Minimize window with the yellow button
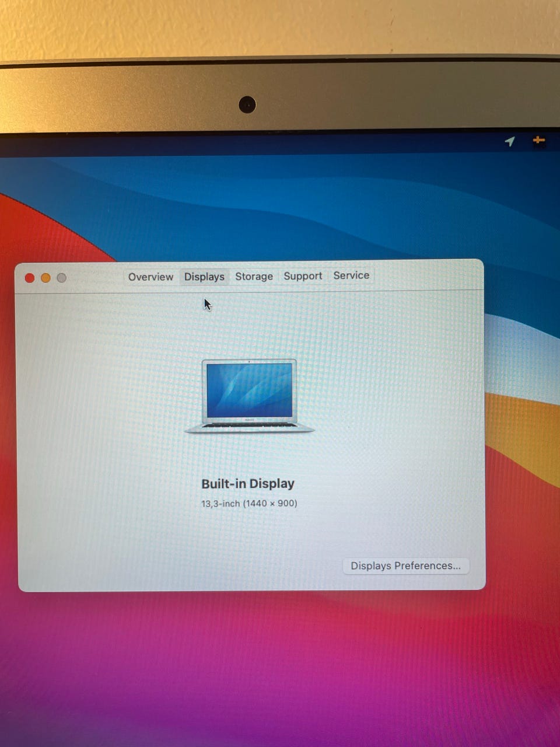 45,278
